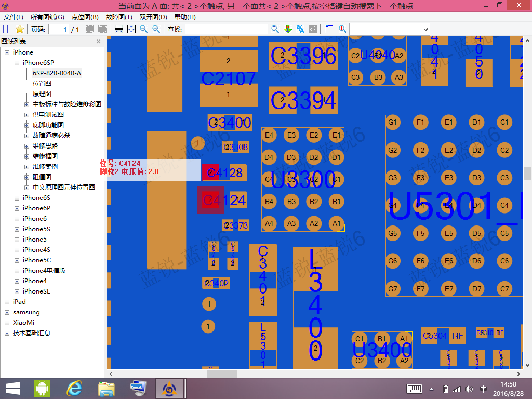Image resolution: width=532 pixels, height=399 pixels.
Task: Click the schematic viewer taskbar icon
Action: (170, 389)
